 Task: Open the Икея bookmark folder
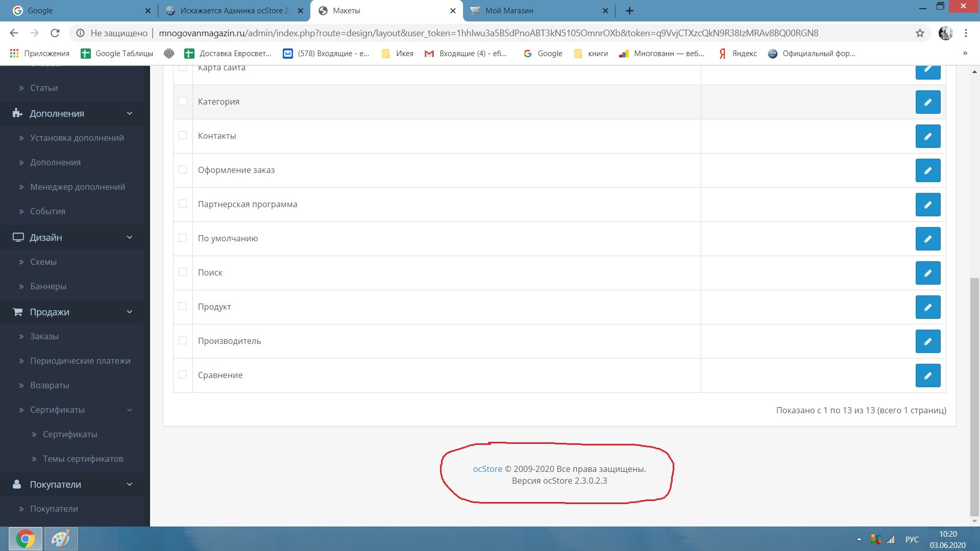(x=398, y=54)
